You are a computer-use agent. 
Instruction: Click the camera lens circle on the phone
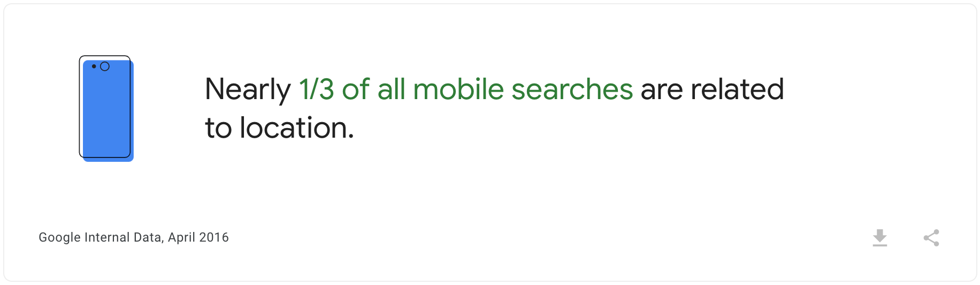pos(105,66)
